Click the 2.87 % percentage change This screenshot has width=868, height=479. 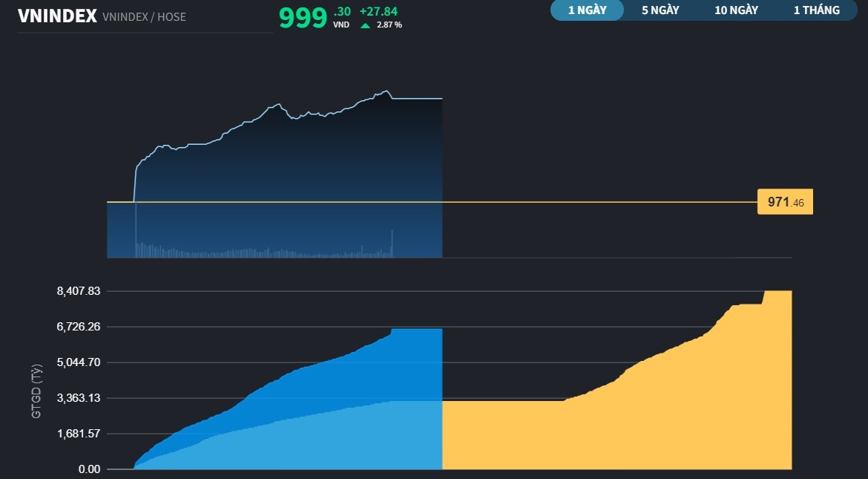[389, 25]
